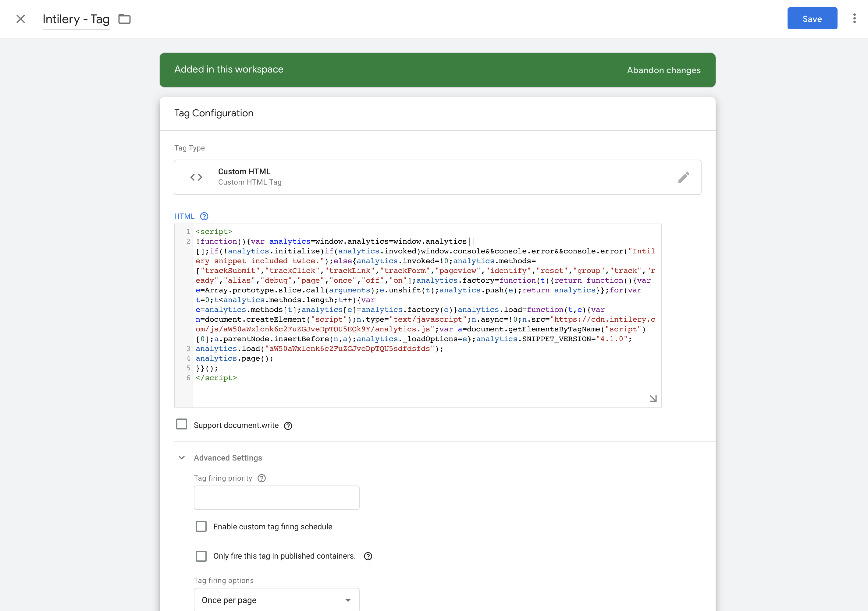Screen dimensions: 868x611
Task: Click the code editor resize handle arrow
Action: [x=653, y=398]
